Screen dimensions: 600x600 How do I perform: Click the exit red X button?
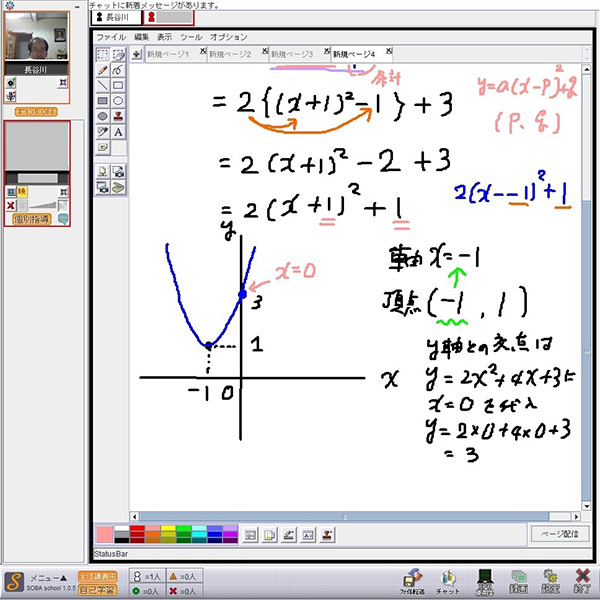[x=582, y=582]
